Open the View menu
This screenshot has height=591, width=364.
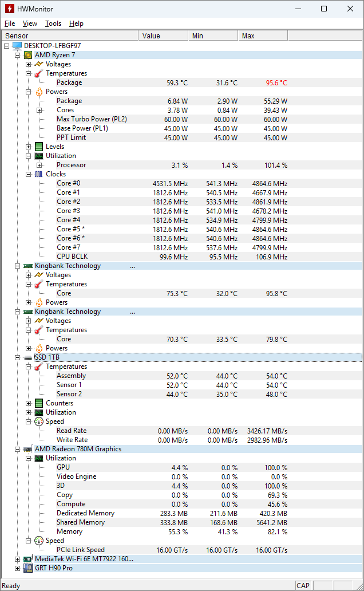30,23
